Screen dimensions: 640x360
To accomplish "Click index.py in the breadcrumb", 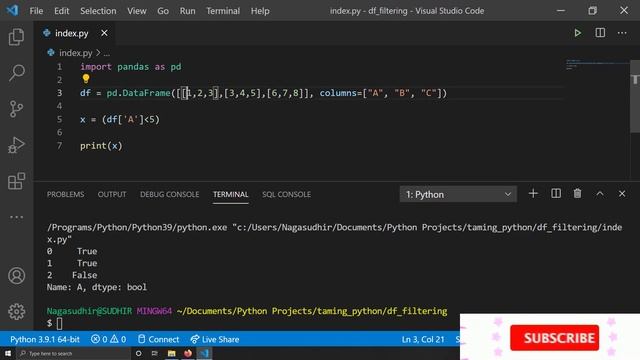I will coord(76,53).
